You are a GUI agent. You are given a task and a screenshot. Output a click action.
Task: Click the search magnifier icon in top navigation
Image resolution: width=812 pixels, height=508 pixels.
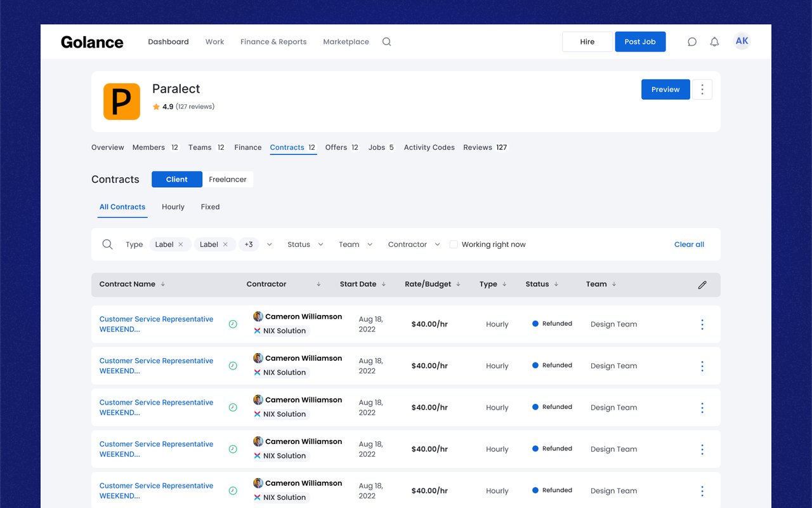point(386,42)
